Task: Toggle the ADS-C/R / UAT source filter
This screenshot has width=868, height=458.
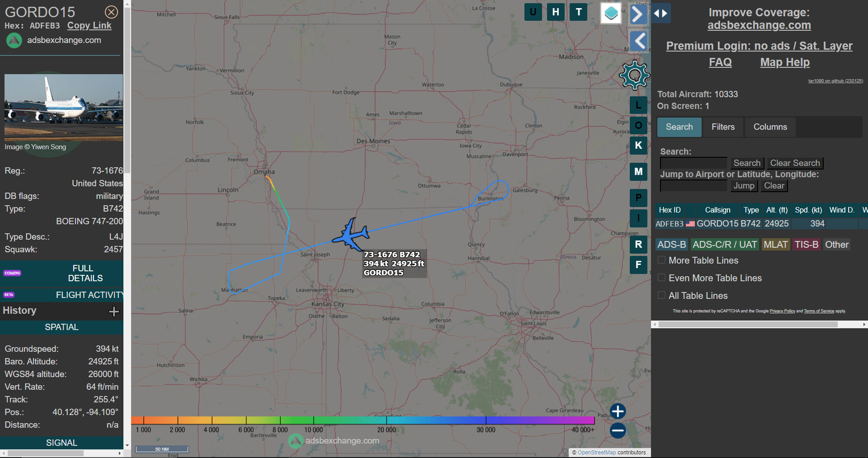Action: pos(725,245)
